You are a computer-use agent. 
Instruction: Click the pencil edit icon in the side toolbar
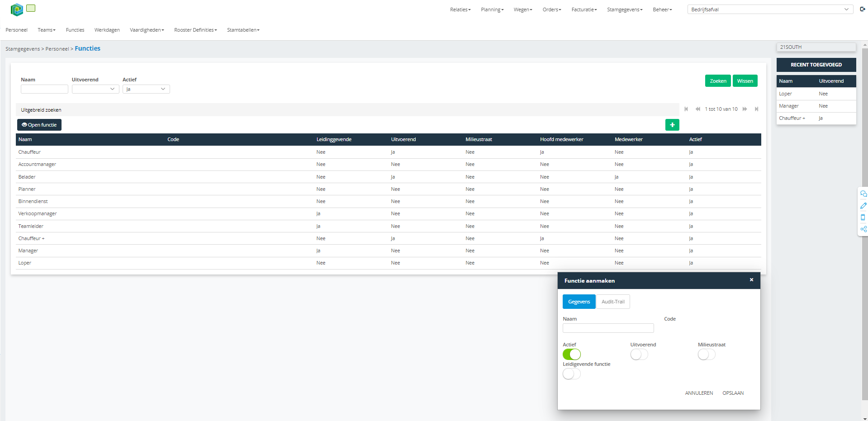(x=863, y=205)
